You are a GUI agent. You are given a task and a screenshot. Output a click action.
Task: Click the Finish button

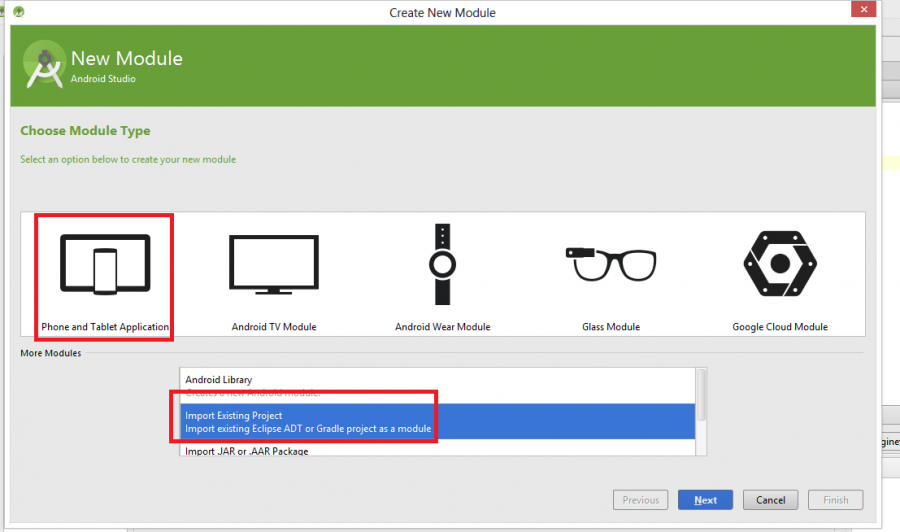pyautogui.click(x=836, y=500)
